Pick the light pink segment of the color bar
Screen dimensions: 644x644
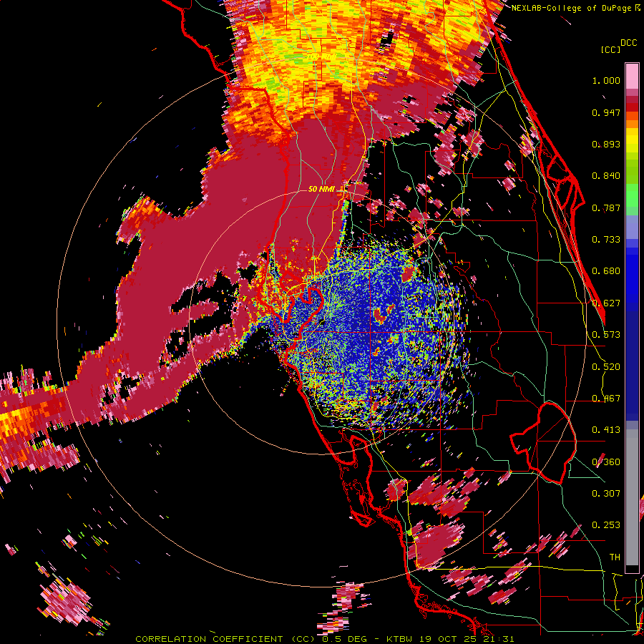(x=632, y=76)
